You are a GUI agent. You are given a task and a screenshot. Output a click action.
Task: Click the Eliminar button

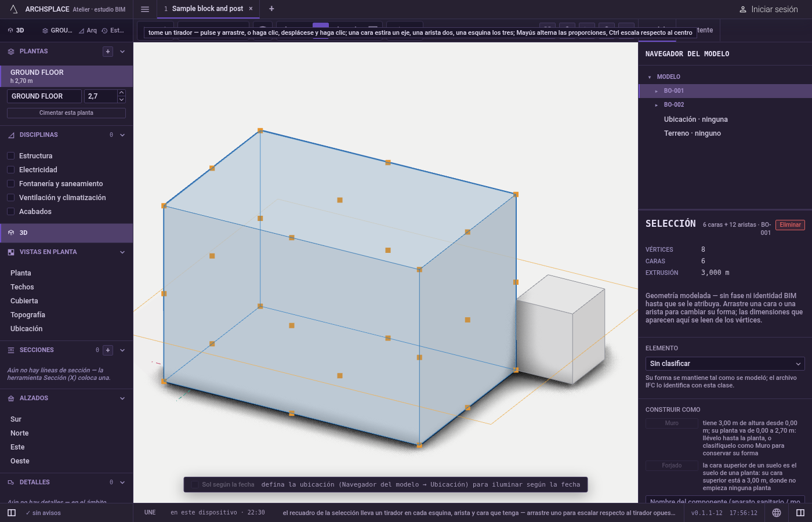(x=790, y=225)
